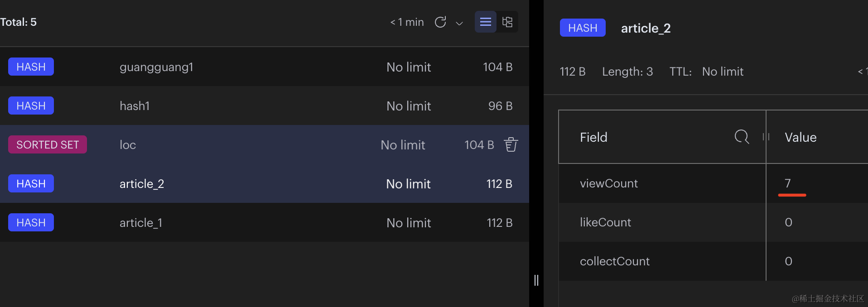Click the viewCount value 7
Screen dimensions: 868x307
788,183
